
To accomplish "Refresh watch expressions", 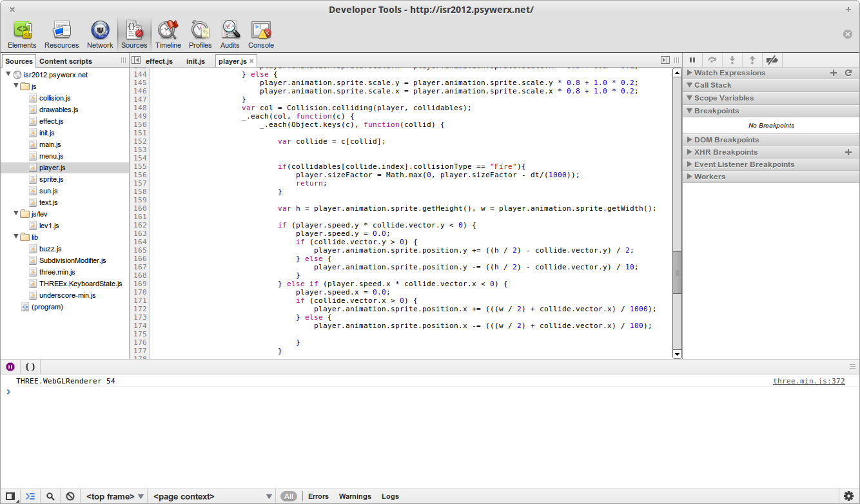I will (x=848, y=73).
